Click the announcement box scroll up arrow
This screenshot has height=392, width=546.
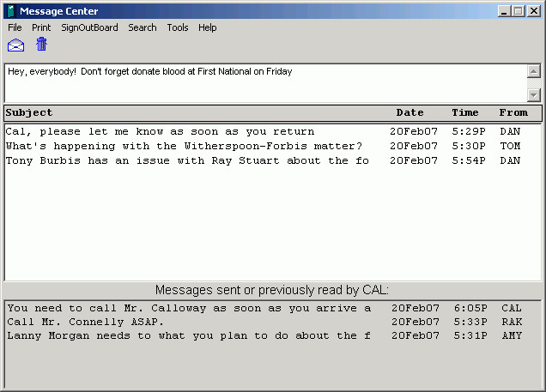pos(533,72)
